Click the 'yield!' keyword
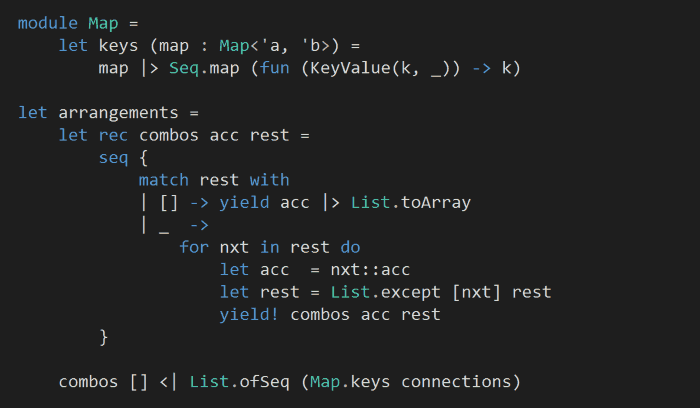This screenshot has width=700, height=408. pyautogui.click(x=250, y=314)
